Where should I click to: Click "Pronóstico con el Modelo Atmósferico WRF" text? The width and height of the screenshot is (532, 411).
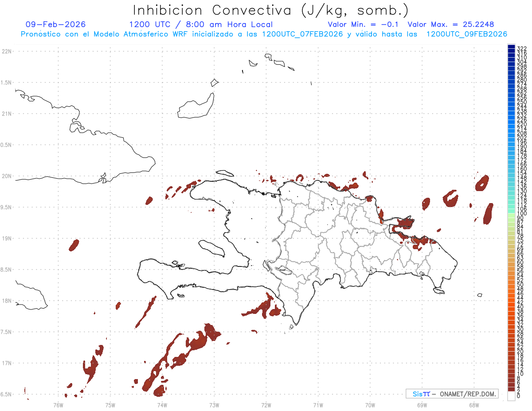(x=105, y=34)
